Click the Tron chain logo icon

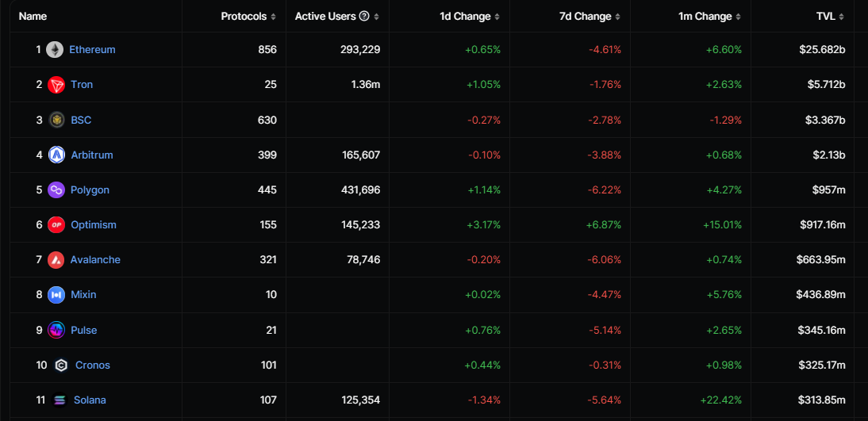pyautogui.click(x=56, y=85)
